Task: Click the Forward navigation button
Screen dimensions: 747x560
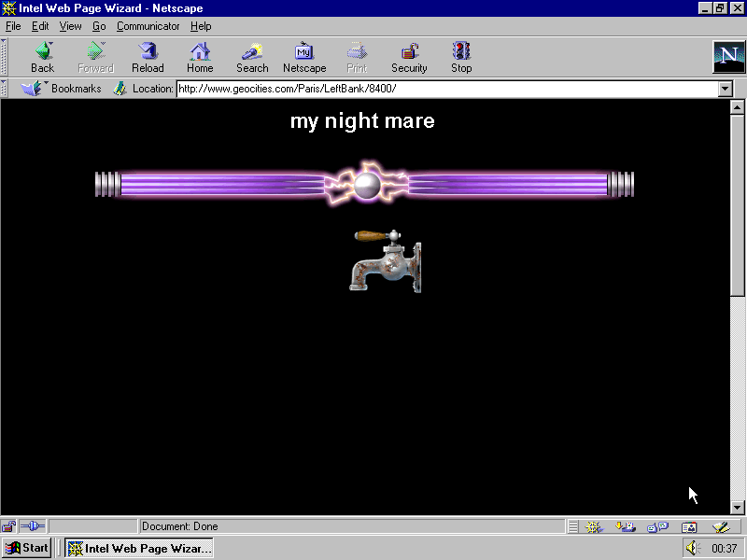Action: (95, 57)
